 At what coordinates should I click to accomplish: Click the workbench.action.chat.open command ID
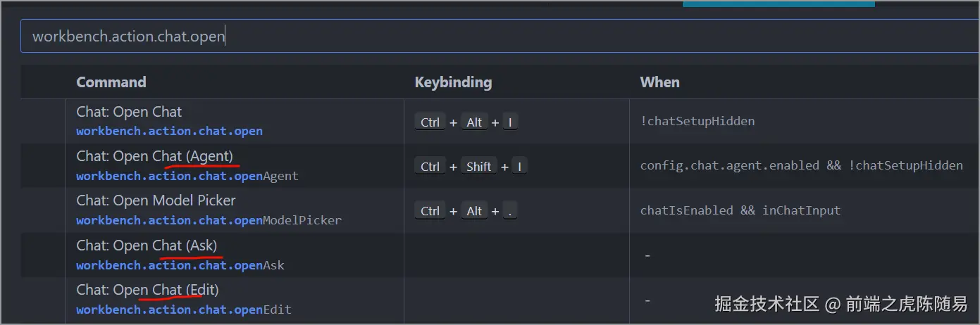coord(169,132)
